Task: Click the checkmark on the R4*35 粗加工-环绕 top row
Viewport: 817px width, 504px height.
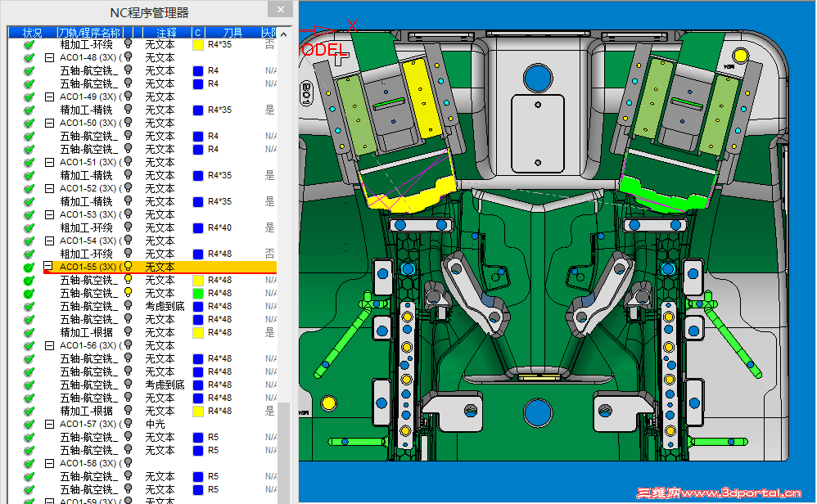Action: tap(29, 45)
